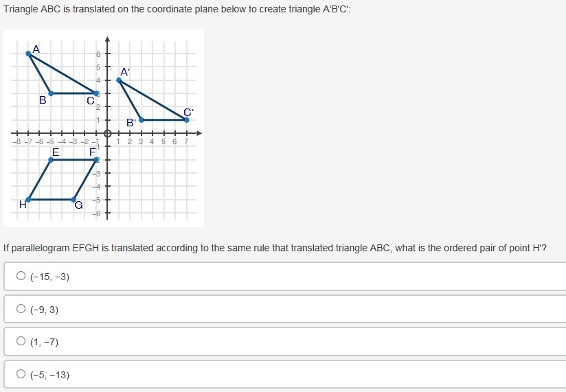Click vertex C of triangle ABC
Image resolution: width=566 pixels, height=392 pixels.
(x=96, y=93)
